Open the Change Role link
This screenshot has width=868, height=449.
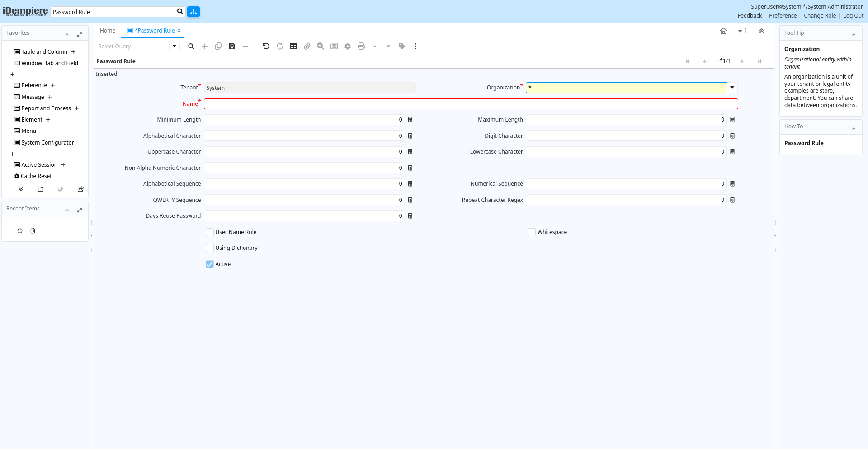[x=820, y=16]
